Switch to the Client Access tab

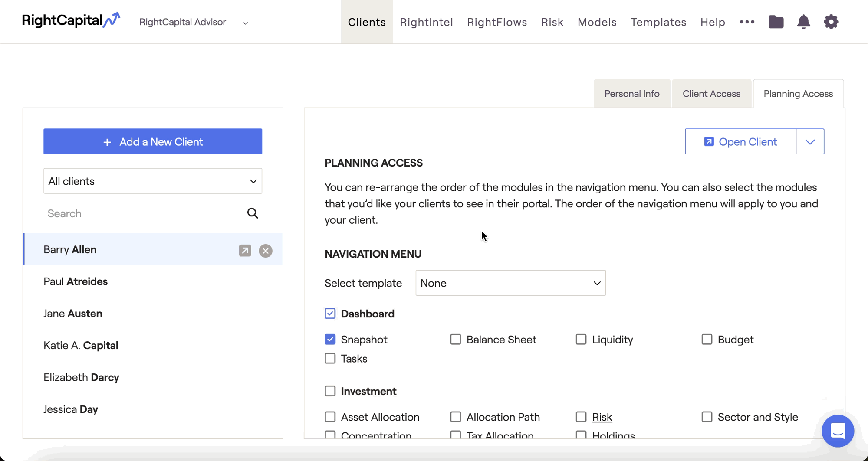pyautogui.click(x=711, y=94)
